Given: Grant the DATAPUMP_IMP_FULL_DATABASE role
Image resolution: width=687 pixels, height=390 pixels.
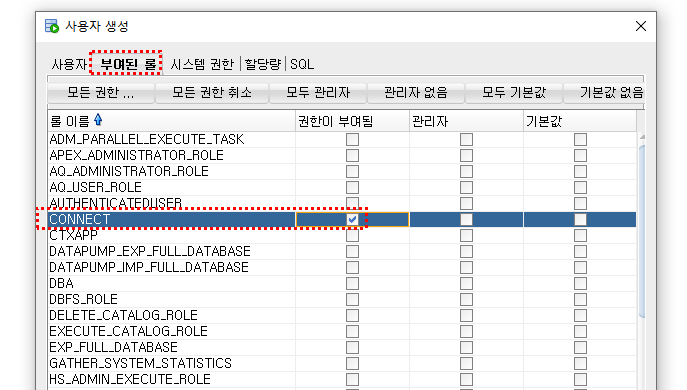Looking at the screenshot, I should coord(352,267).
